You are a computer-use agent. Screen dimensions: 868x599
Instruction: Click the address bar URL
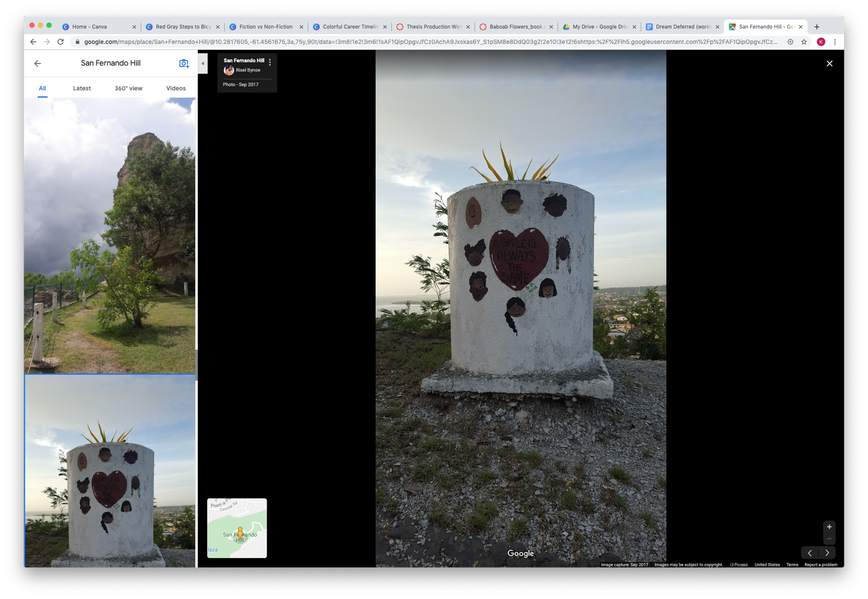tap(429, 42)
